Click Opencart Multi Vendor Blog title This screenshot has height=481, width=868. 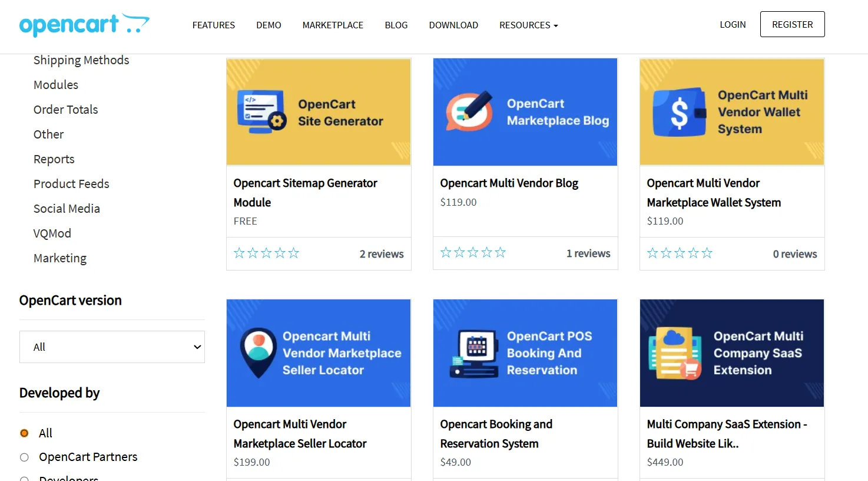[x=509, y=183]
